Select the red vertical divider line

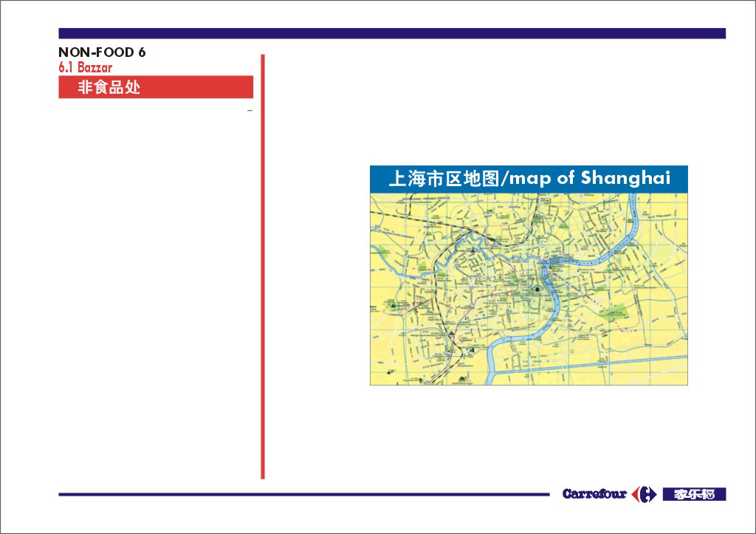tap(262, 266)
